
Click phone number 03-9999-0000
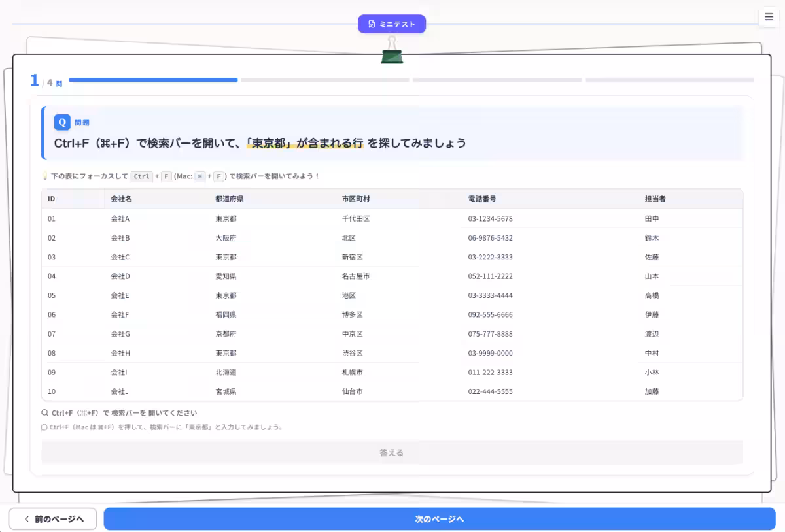tap(491, 353)
